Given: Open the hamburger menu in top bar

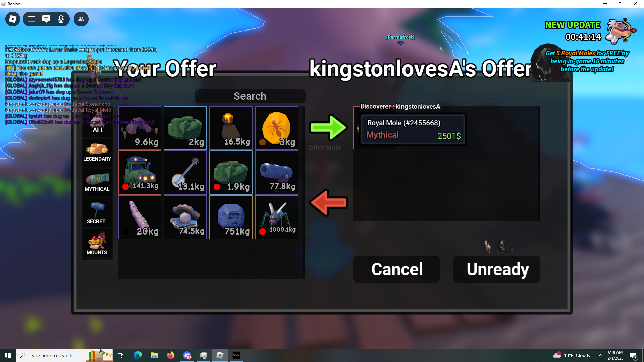Looking at the screenshot, I should pos(32,19).
